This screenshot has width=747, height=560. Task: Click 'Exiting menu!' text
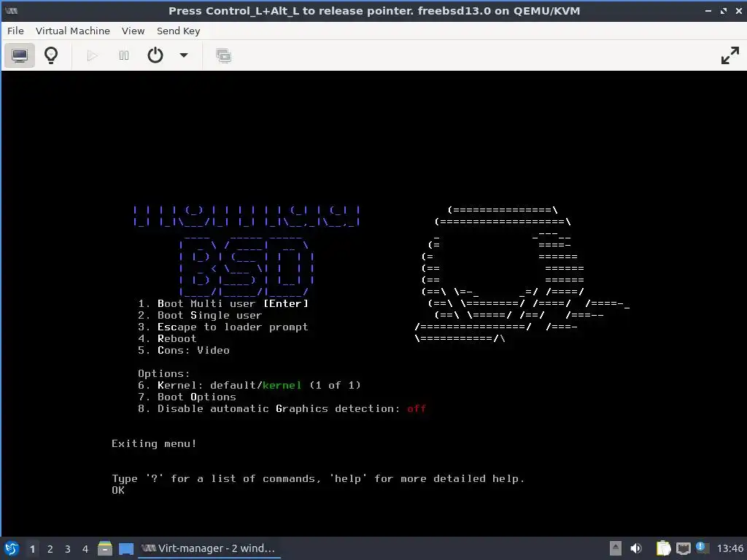pos(154,443)
